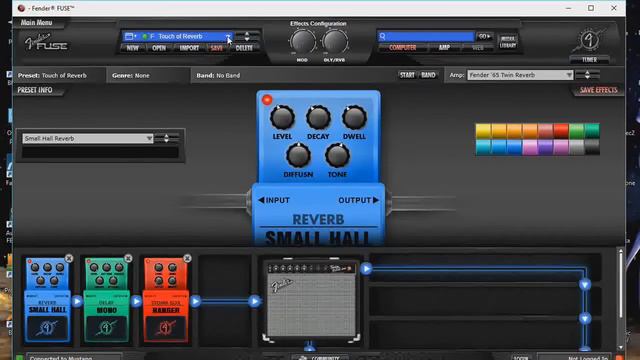This screenshot has width=640, height=360.
Task: Open the Main Menu
Action: point(36,23)
